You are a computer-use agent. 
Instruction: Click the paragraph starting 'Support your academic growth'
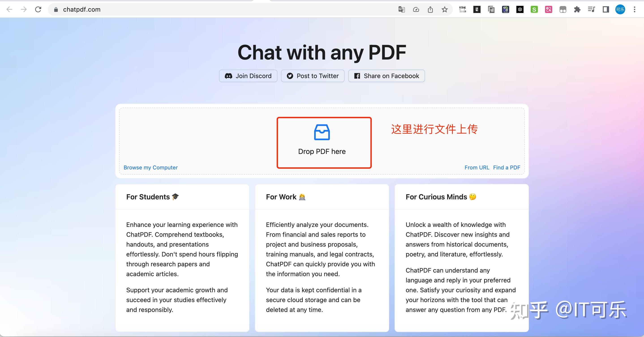point(177,300)
